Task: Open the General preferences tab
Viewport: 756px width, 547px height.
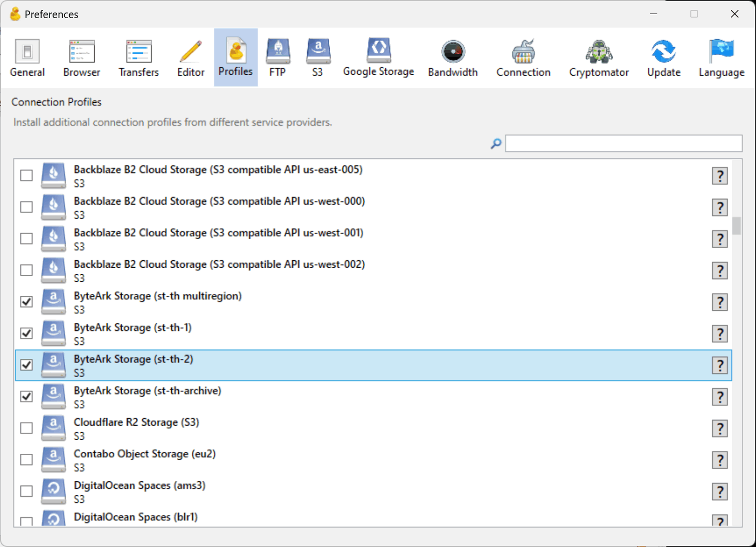Action: pos(27,58)
